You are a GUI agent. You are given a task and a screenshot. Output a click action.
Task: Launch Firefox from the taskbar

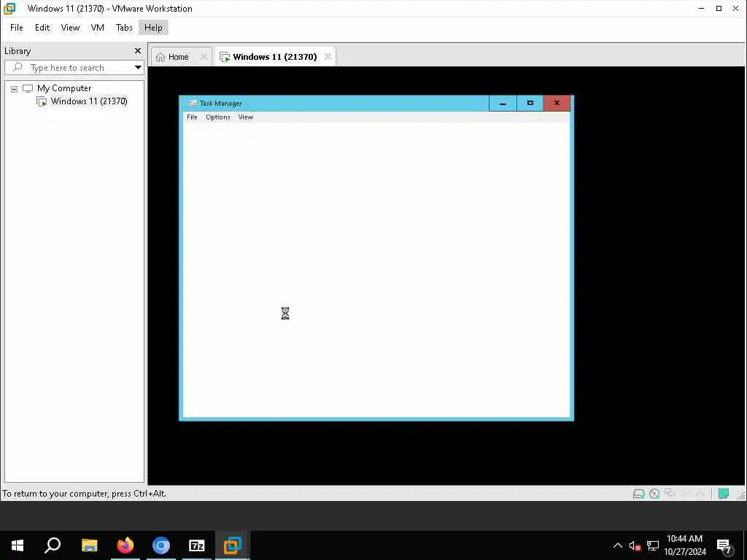[x=125, y=545]
